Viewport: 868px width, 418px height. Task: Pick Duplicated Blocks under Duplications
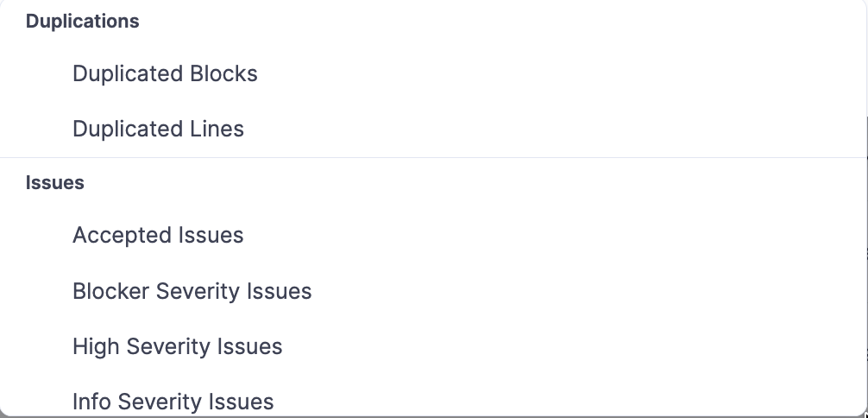(165, 74)
